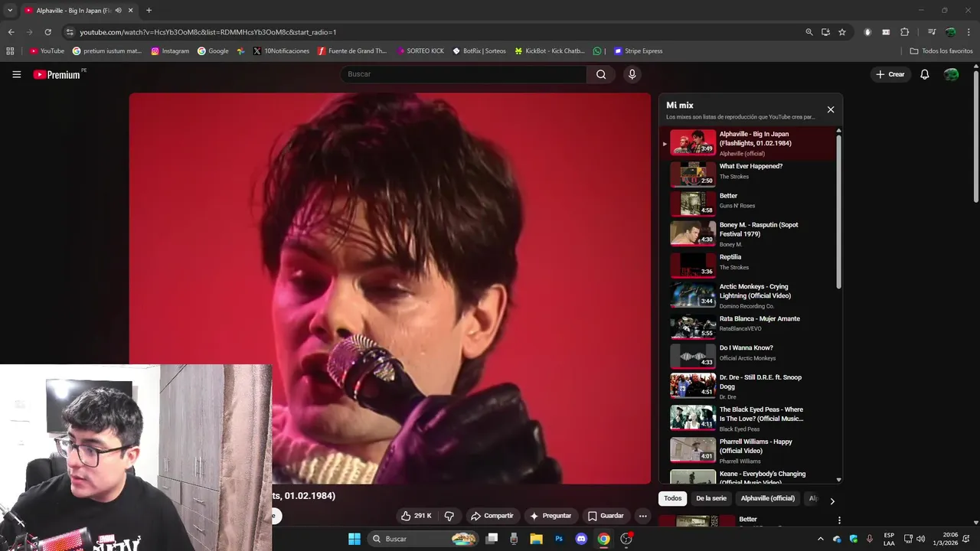Image resolution: width=980 pixels, height=551 pixels.
Task: Dislike the video with thumbs down
Action: tap(449, 516)
